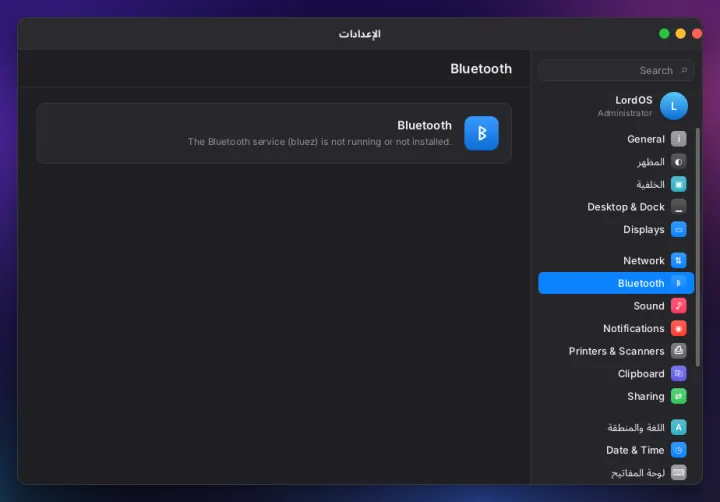Click the Administrator label under LordOS
This screenshot has width=720, height=502.
(624, 113)
